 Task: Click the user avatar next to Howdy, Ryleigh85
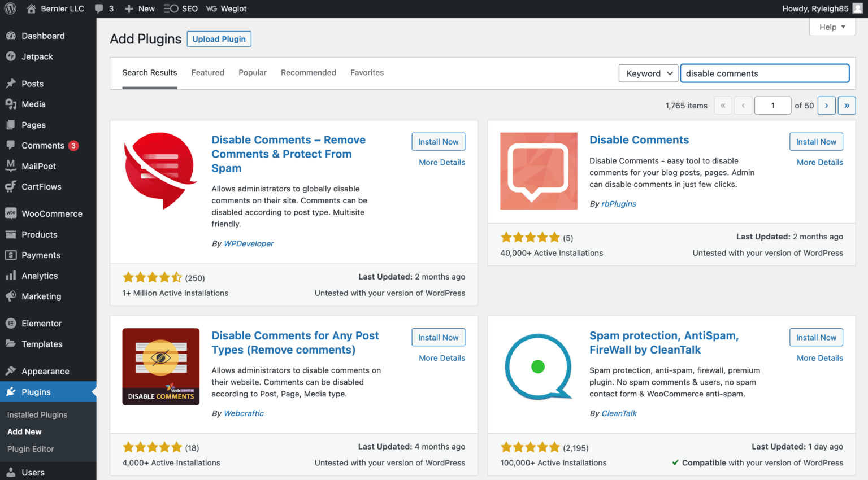[857, 8]
